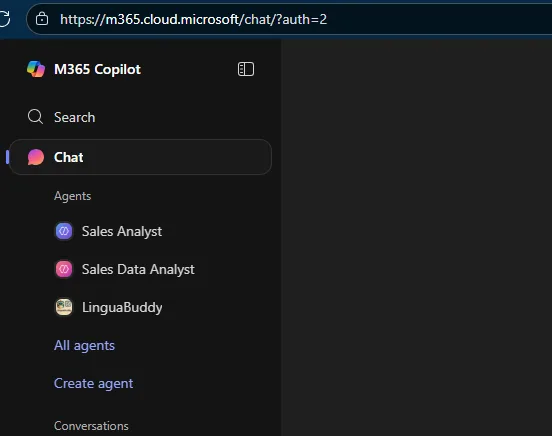Click the Sales Analyst purple agent icon
The width and height of the screenshot is (552, 436).
[64, 231]
